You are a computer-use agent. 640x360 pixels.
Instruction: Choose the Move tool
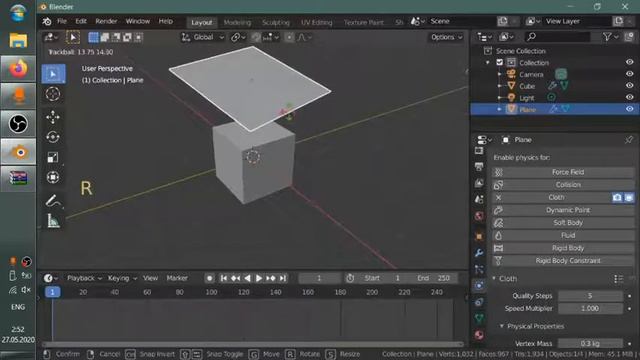point(53,117)
